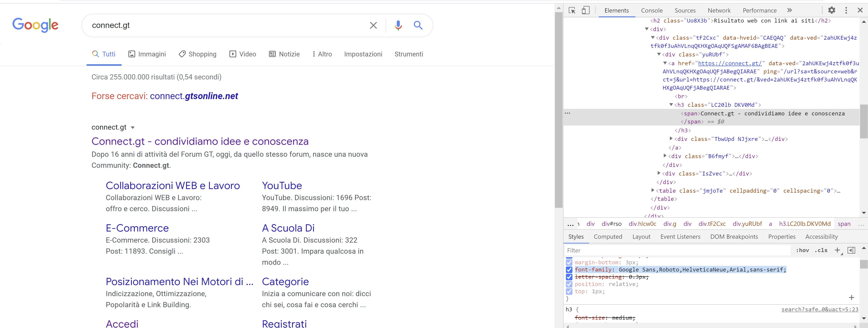Expand the div IsZvec node
Viewport: 868px width, 328px height.
[x=659, y=173]
